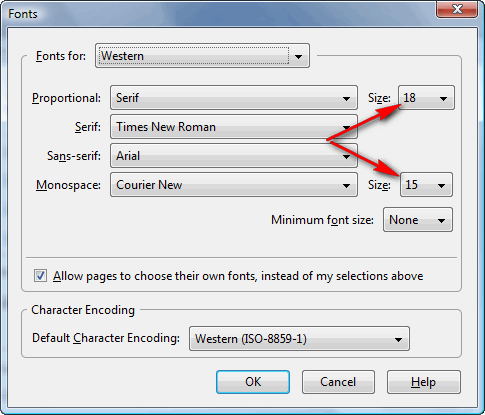Open the Serif Times New Roman dropdown

coord(234,127)
